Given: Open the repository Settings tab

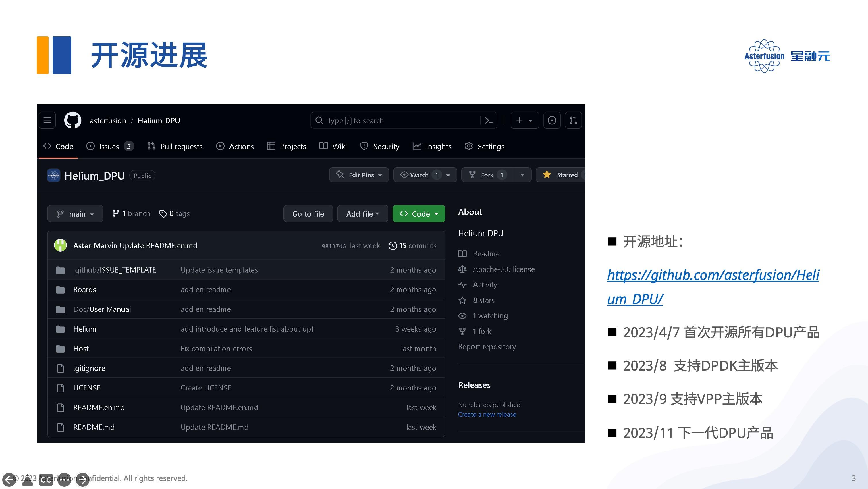Looking at the screenshot, I should (484, 146).
